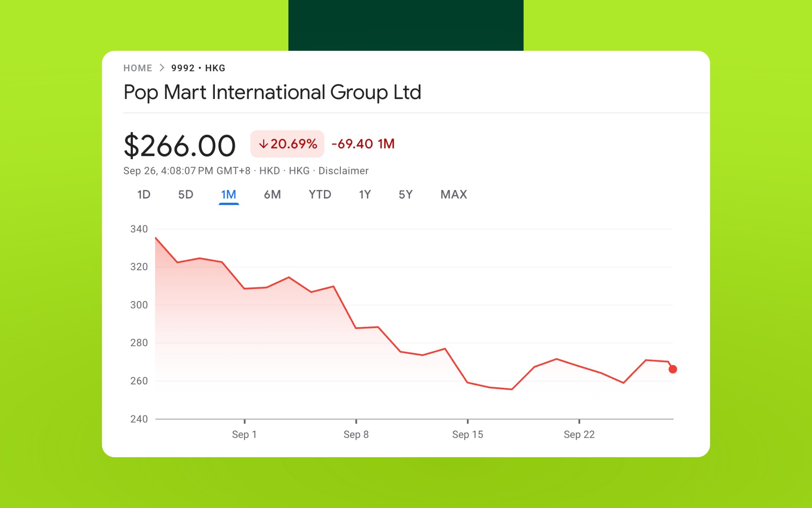Click the Sep 1 date axis label
812x508 pixels.
(244, 434)
